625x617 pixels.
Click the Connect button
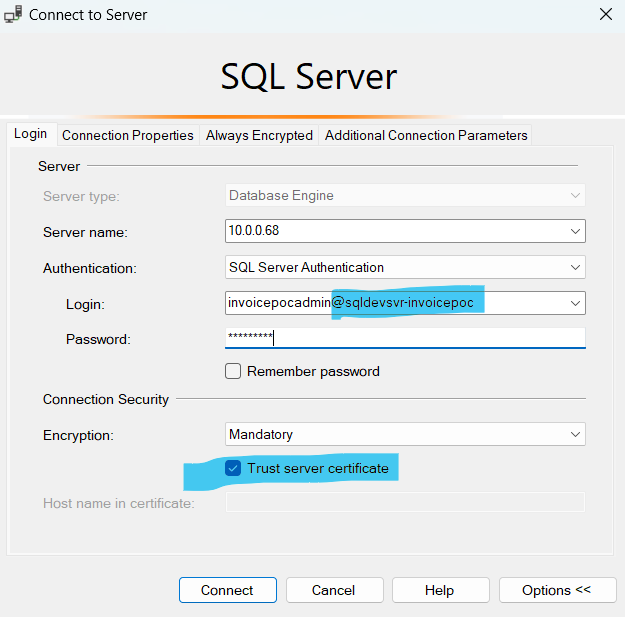coord(228,590)
